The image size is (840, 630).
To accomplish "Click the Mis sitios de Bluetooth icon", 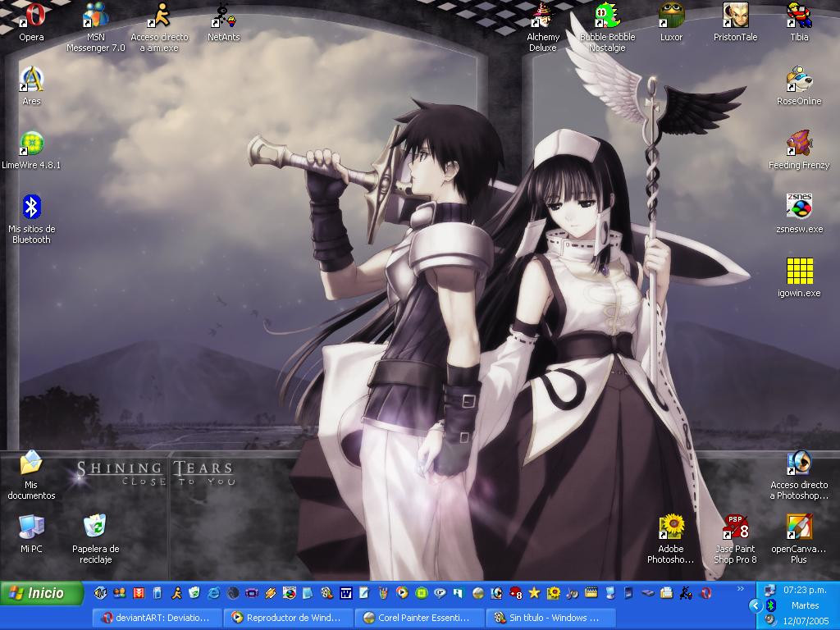I will click(32, 220).
